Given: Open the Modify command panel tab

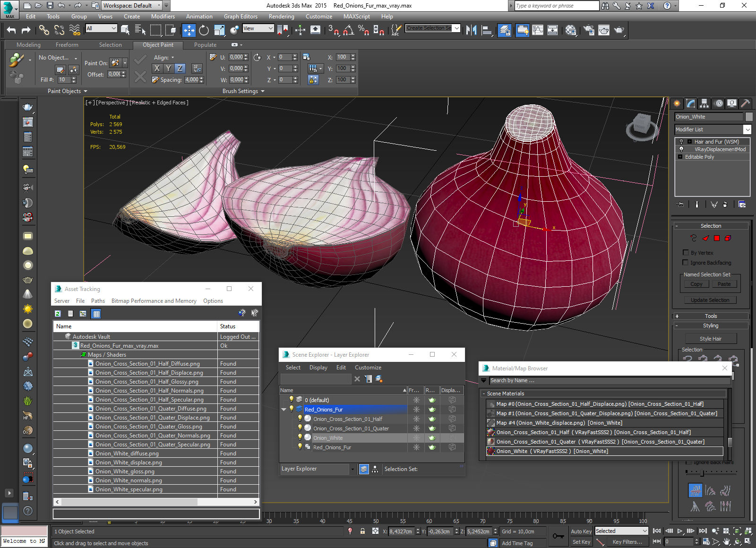Looking at the screenshot, I should tap(691, 103).
